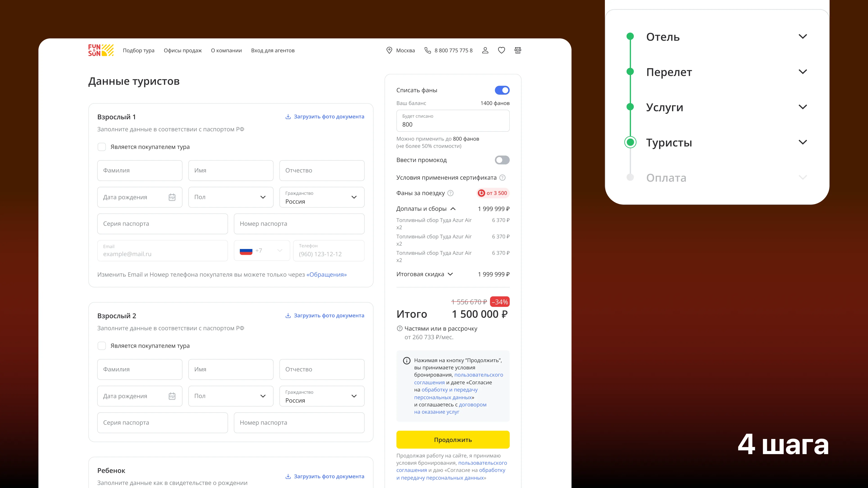868x488 pixels.
Task: Click the phone handset icon in header
Action: (x=428, y=50)
